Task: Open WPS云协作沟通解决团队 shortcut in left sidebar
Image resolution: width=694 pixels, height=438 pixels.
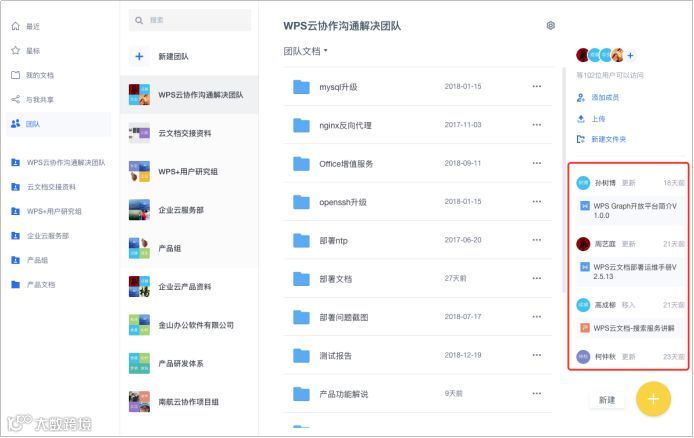Action: (x=58, y=162)
